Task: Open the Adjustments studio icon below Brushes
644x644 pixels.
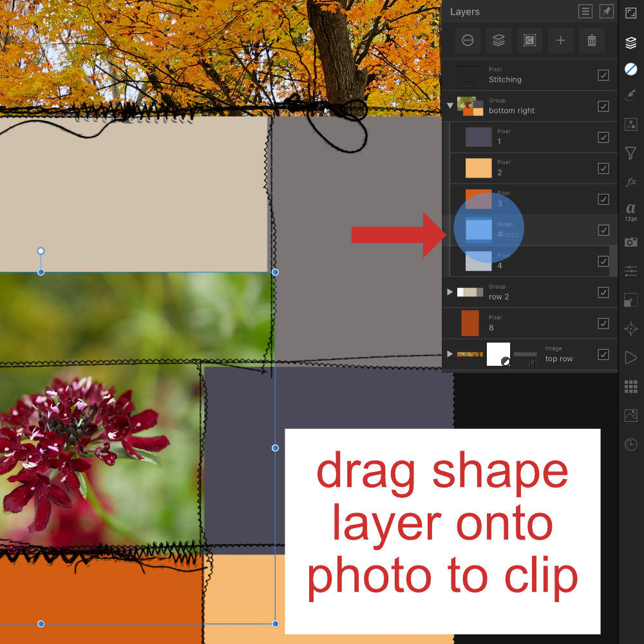Action: [x=631, y=124]
